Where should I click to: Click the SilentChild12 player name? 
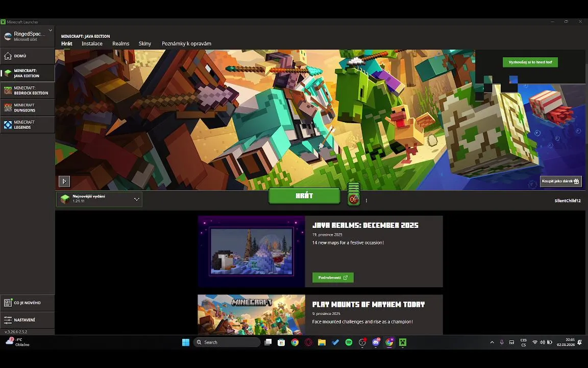point(568,201)
